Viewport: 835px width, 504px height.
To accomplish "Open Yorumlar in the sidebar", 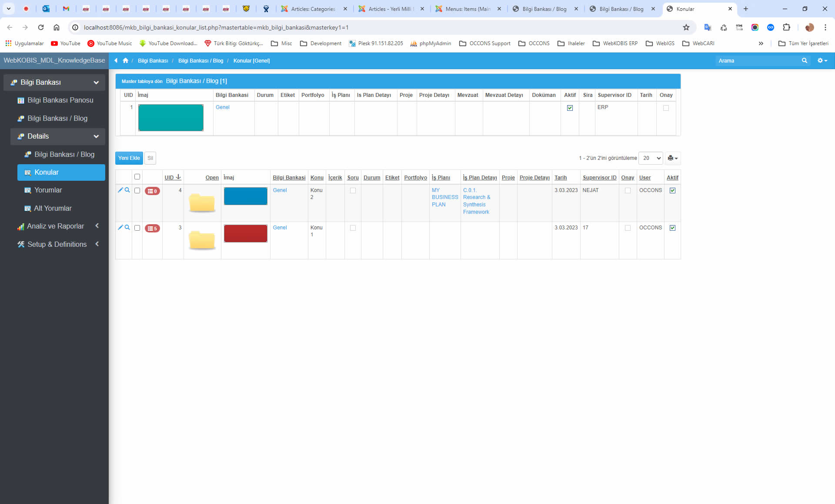I will coord(61,190).
